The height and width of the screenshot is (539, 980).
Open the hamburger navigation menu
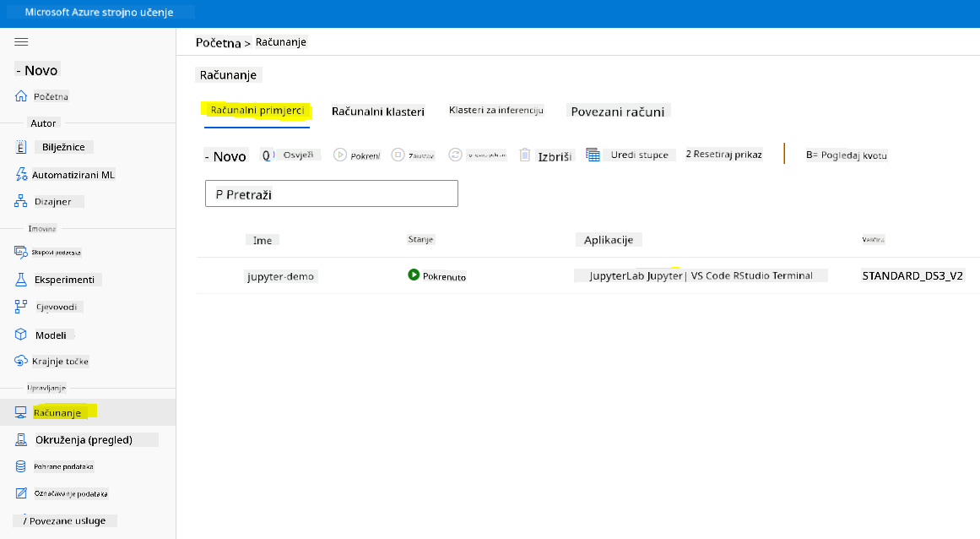[x=21, y=42]
